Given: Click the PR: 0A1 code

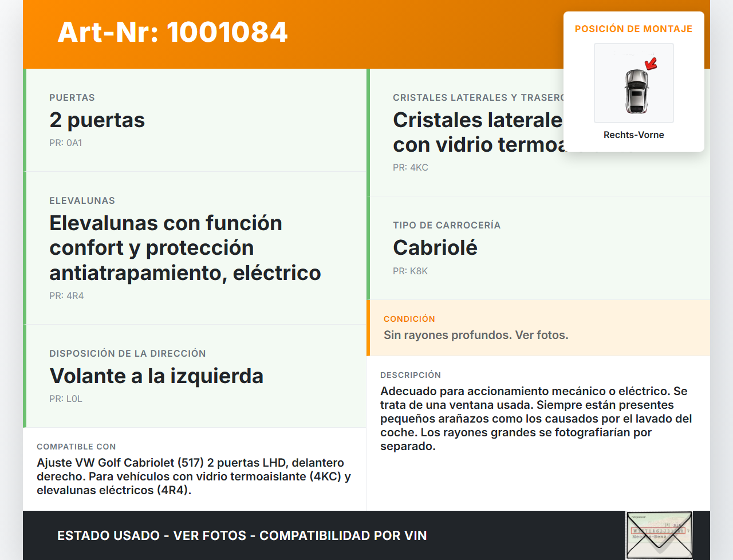Looking at the screenshot, I should pos(66,143).
